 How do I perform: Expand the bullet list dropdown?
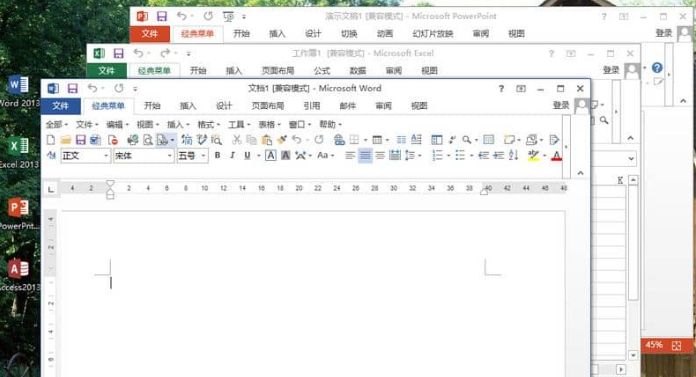tap(471, 155)
